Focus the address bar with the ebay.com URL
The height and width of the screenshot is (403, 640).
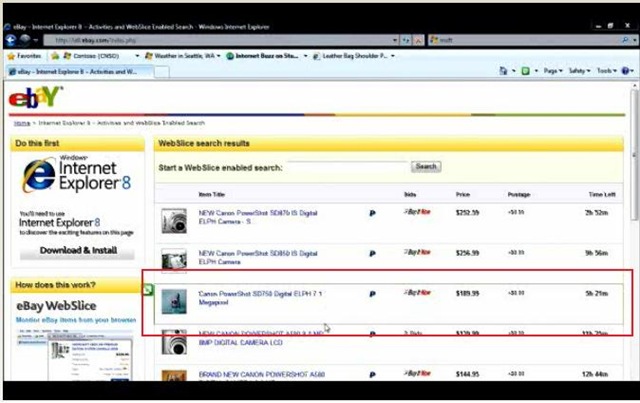pos(217,40)
